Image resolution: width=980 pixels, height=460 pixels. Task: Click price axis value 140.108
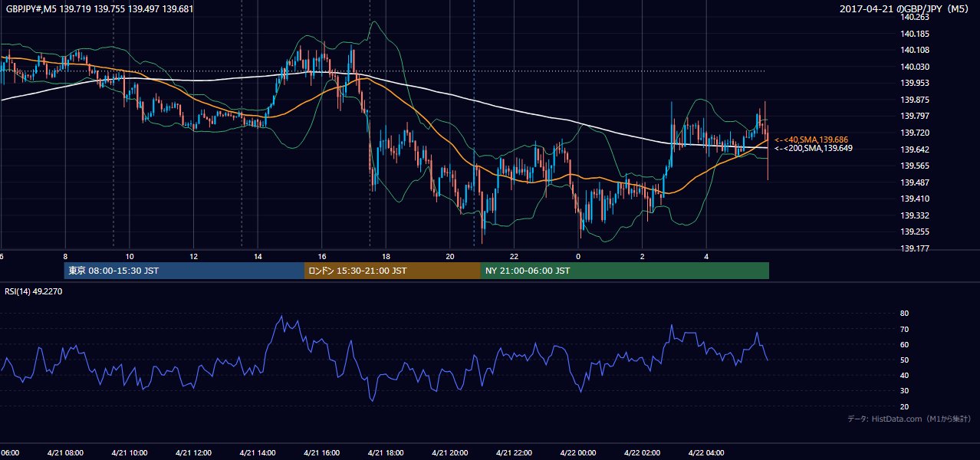coord(916,50)
